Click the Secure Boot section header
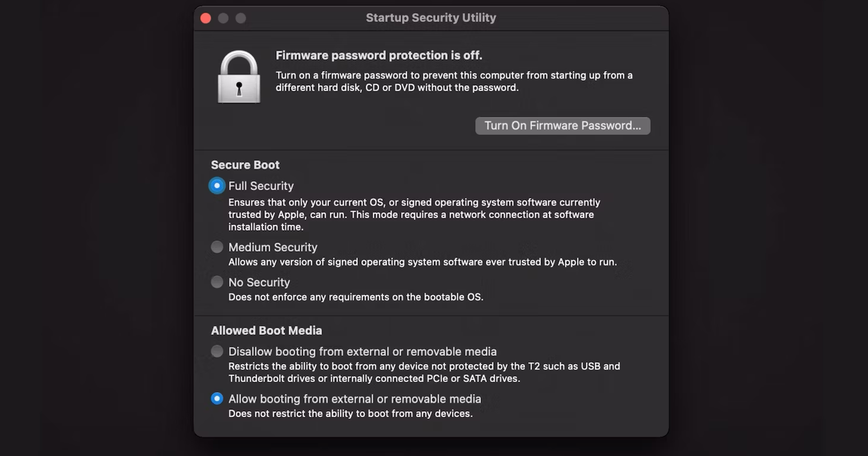 click(245, 165)
